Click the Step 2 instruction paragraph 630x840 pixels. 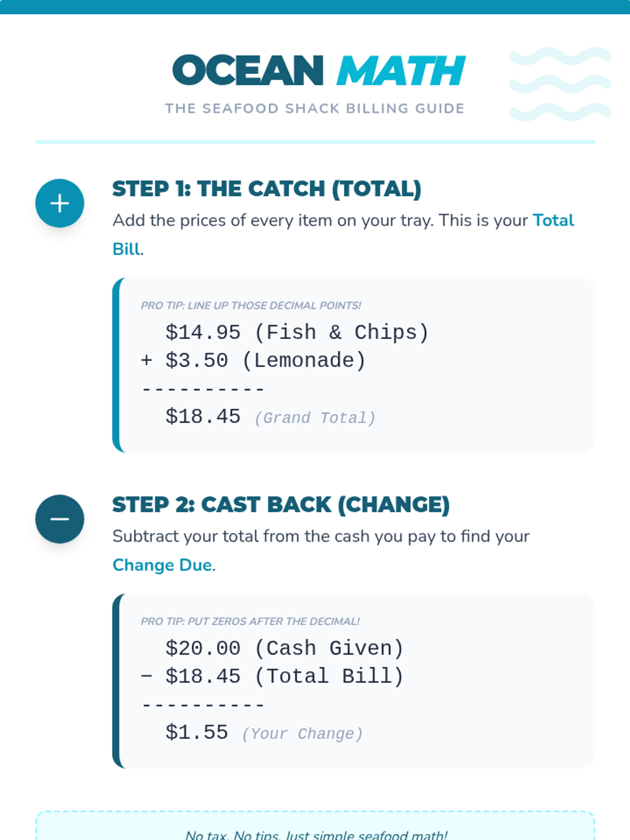click(x=320, y=536)
